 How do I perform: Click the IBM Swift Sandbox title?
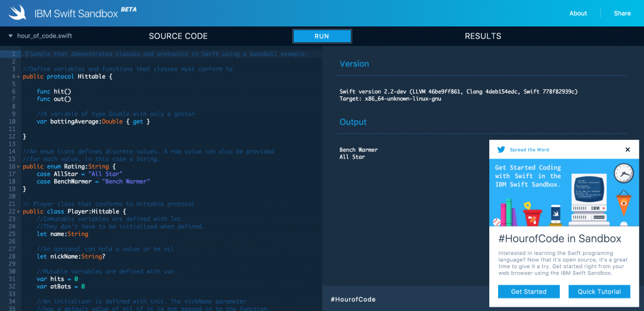tap(76, 14)
